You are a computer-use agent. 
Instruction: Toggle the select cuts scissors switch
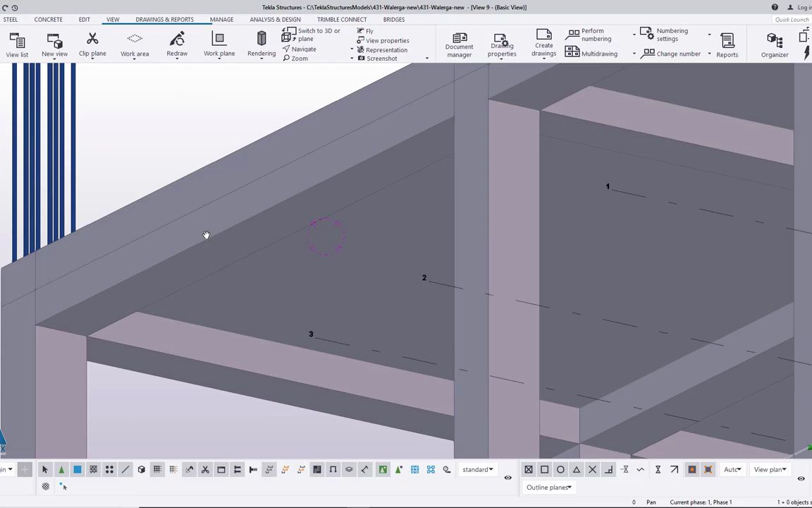(x=205, y=470)
